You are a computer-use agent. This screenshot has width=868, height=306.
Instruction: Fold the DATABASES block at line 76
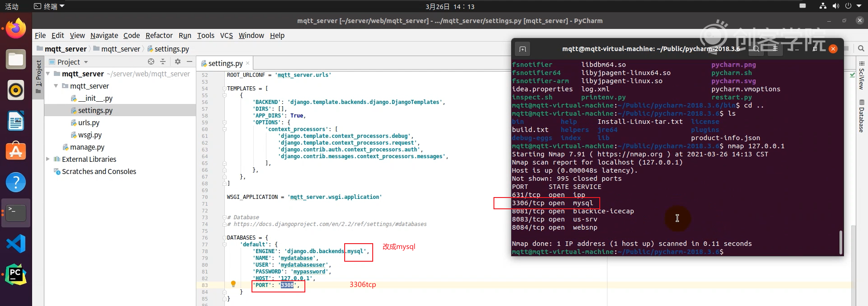(x=224, y=238)
